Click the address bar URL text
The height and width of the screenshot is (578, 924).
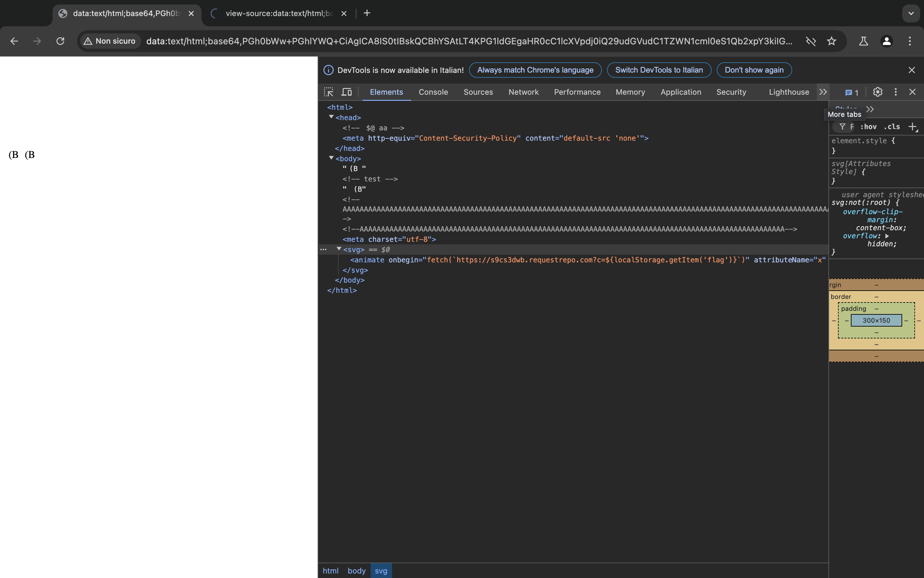click(x=469, y=41)
